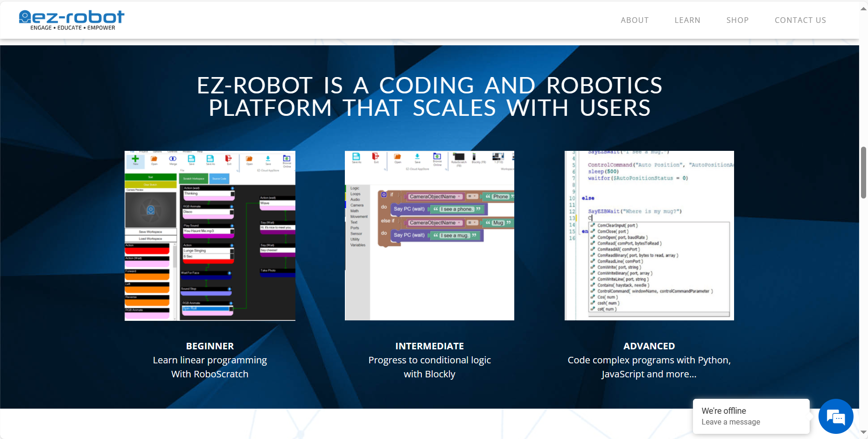868x439 pixels.
Task: Click the red Exit icon in RoboScratch screenshot
Action: tap(228, 160)
